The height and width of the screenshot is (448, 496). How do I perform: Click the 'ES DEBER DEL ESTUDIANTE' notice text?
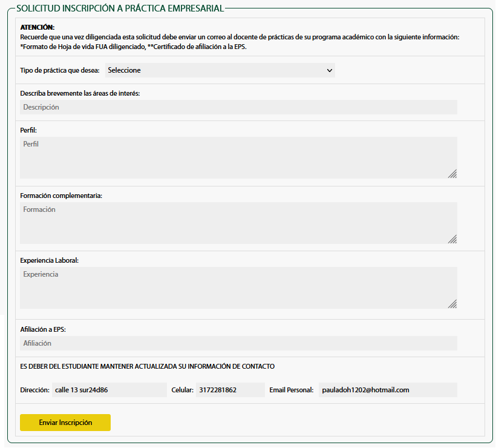point(148,366)
